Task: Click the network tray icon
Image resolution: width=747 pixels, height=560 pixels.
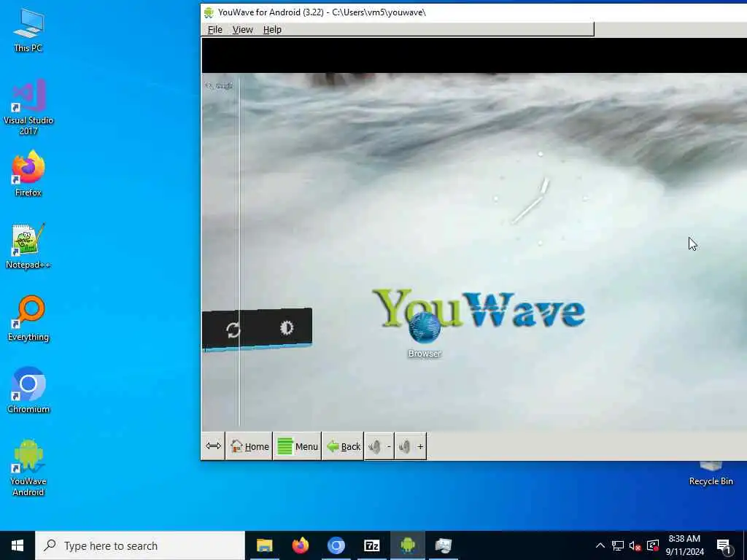Action: coord(618,545)
